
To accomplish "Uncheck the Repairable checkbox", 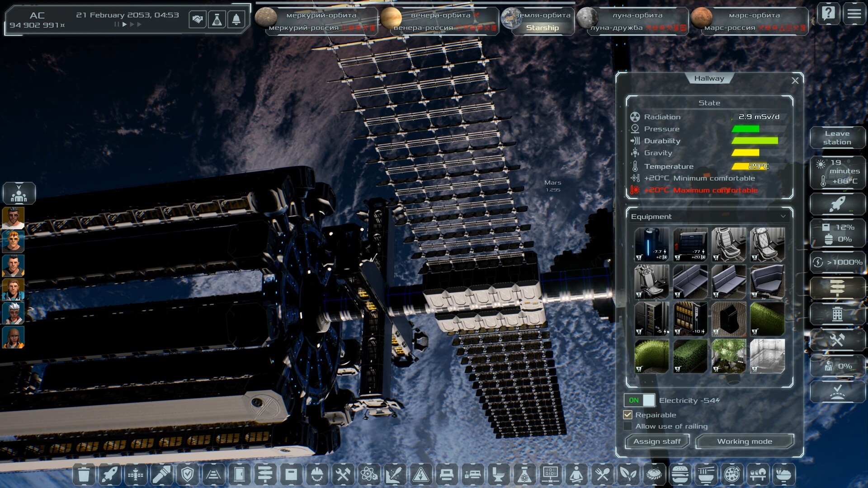I will click(x=629, y=414).
